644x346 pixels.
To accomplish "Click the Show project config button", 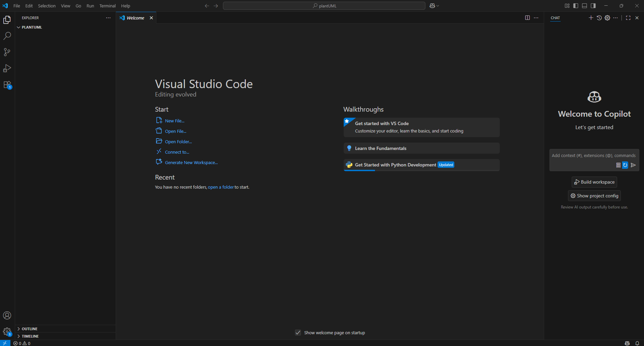I will [x=594, y=196].
